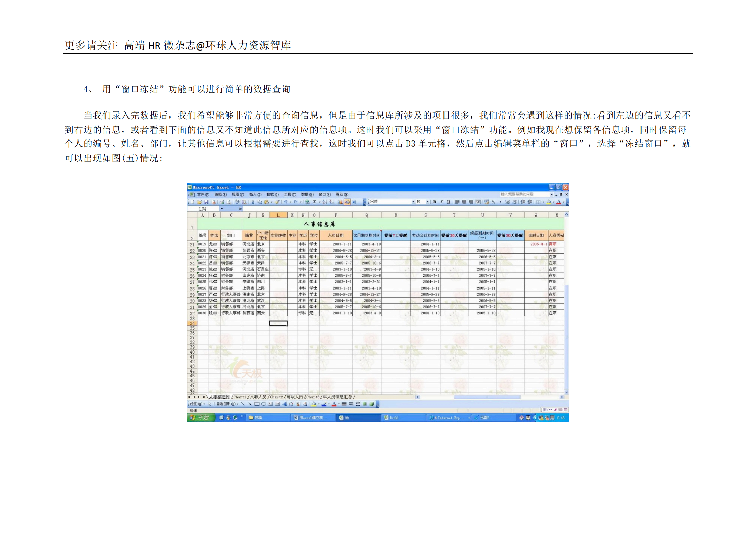
Task: Select the Chart Wizard icon
Action: [340, 202]
